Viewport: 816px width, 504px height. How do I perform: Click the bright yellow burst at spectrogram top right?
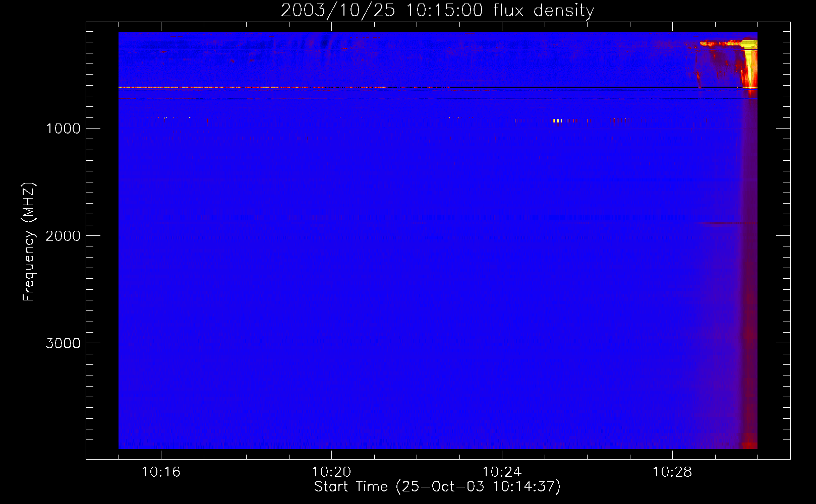coord(749,63)
